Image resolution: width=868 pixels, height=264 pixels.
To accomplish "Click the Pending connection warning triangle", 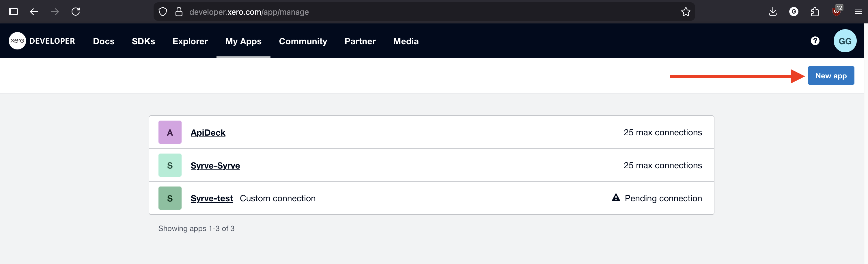I will [616, 197].
